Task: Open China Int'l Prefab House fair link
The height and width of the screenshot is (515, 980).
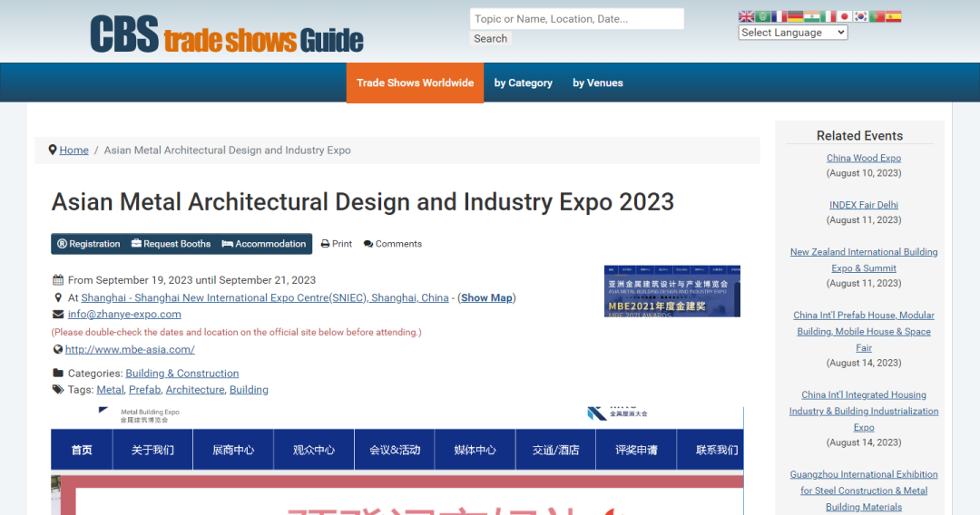Action: 864,332
